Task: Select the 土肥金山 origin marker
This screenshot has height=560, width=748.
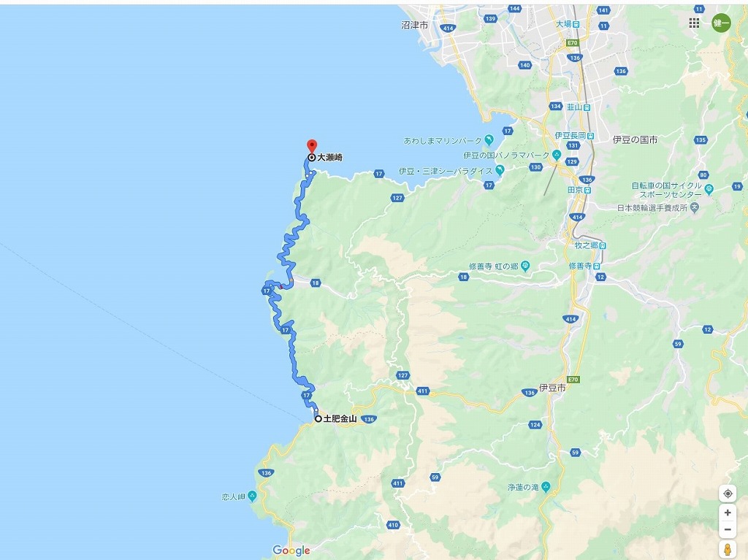Action: pos(318,419)
